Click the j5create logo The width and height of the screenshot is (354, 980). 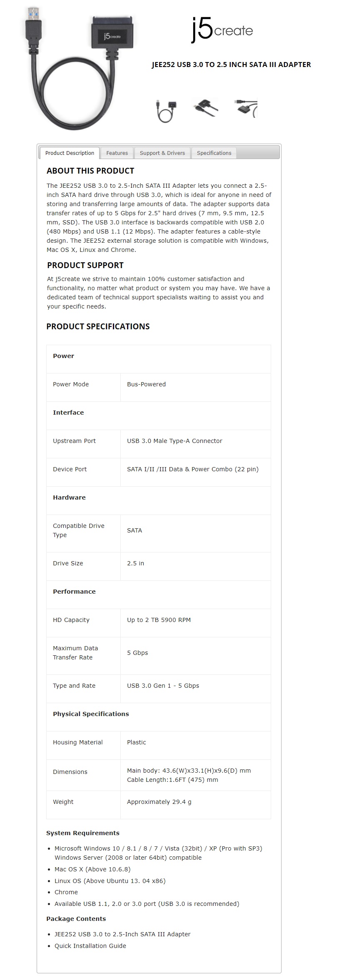tap(222, 29)
